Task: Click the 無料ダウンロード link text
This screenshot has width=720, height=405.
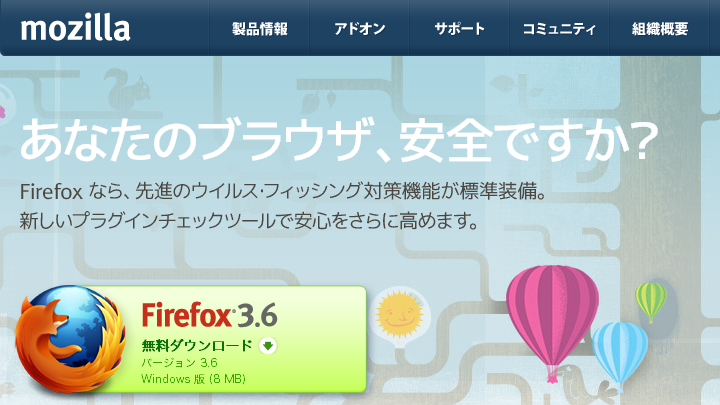Action: click(197, 345)
